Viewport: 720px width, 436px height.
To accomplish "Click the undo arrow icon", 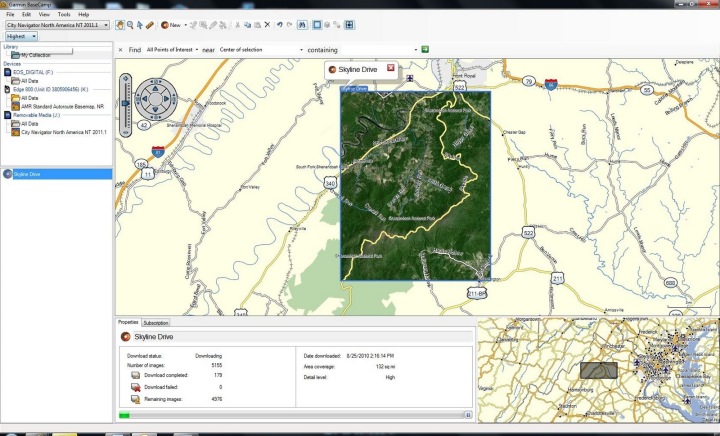I will click(x=279, y=24).
